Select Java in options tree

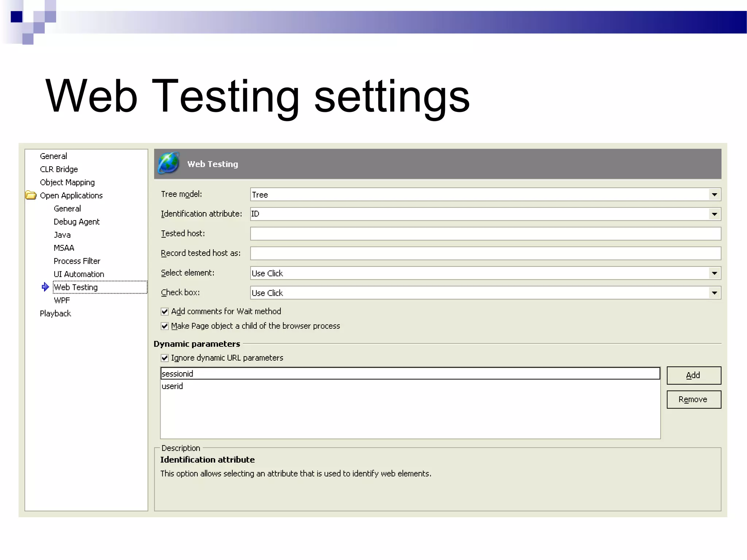(62, 235)
